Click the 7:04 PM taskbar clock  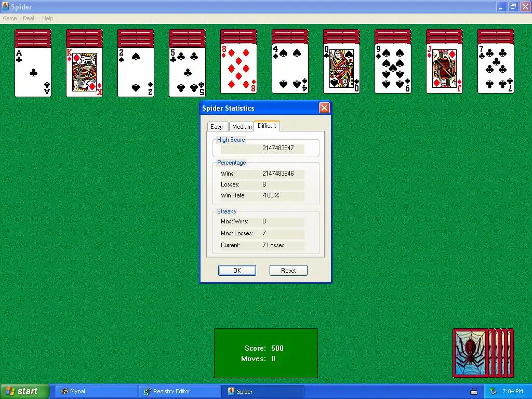point(513,392)
